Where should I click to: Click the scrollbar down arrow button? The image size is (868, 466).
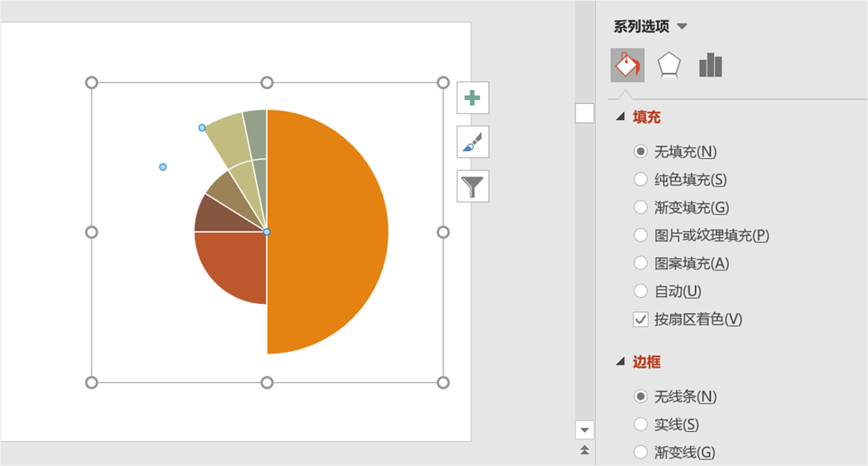pos(584,430)
